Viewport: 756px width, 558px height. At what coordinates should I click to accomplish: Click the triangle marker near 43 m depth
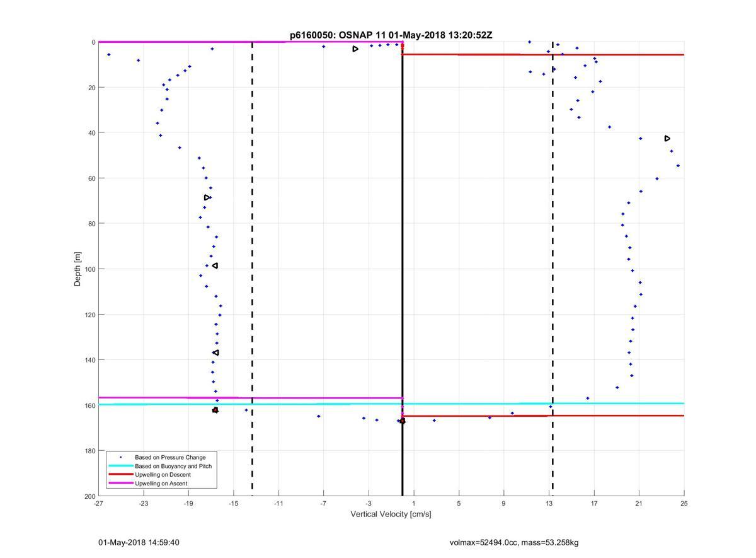tap(667, 138)
